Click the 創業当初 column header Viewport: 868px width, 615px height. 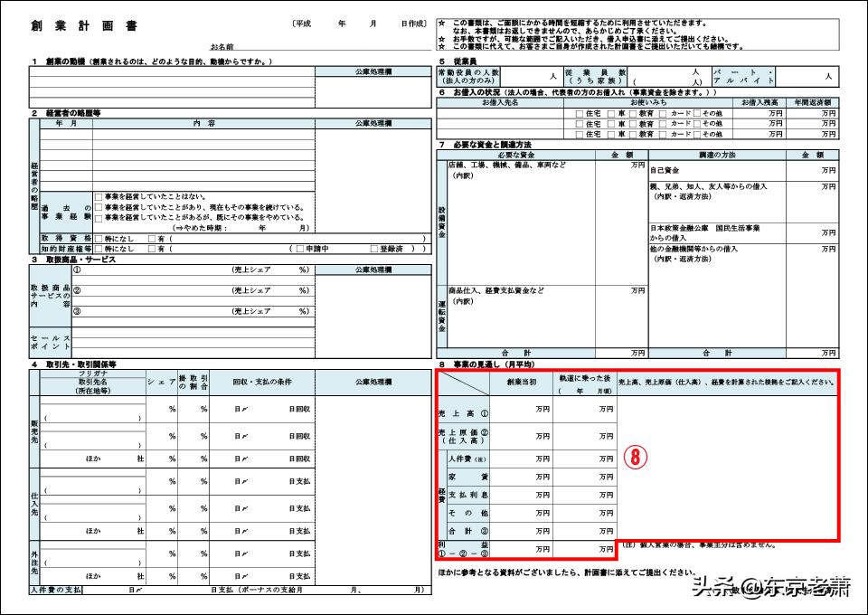click(x=521, y=382)
